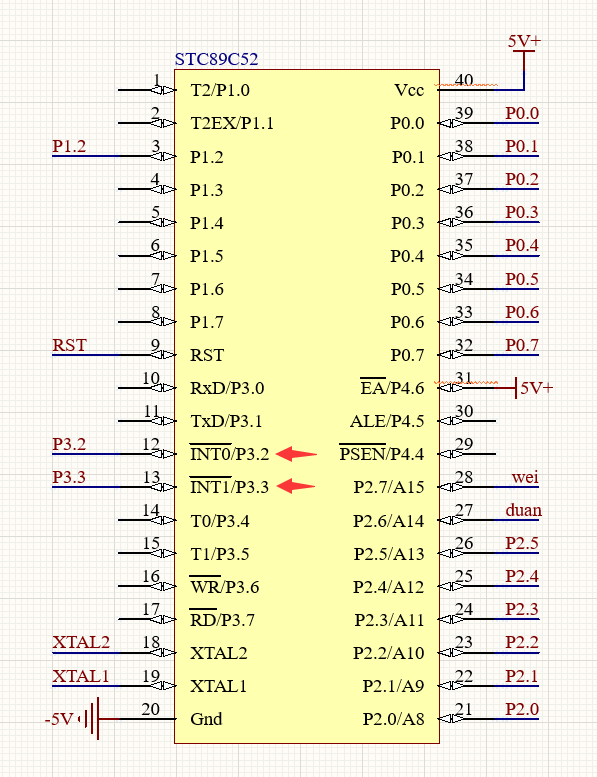This screenshot has height=777, width=597.
Task: Select pin 4 arrow of P1.3
Action: pos(163,189)
